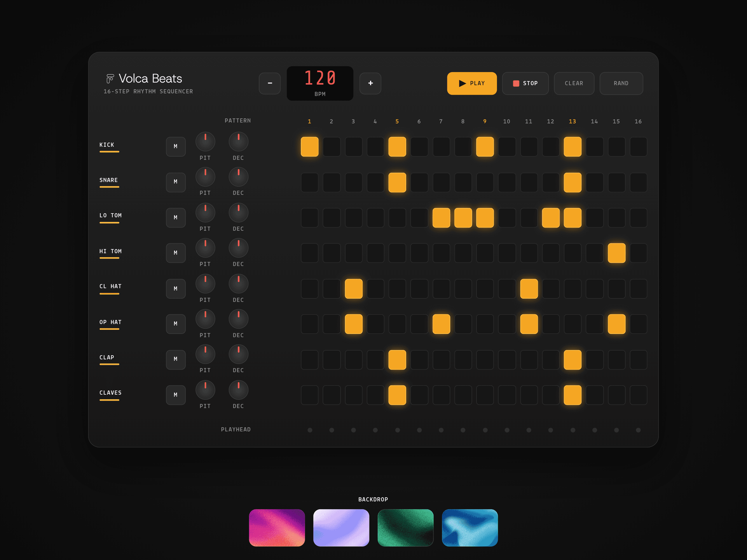The width and height of the screenshot is (747, 560).
Task: Toggle CL HAT step 11 off
Action: click(x=529, y=289)
